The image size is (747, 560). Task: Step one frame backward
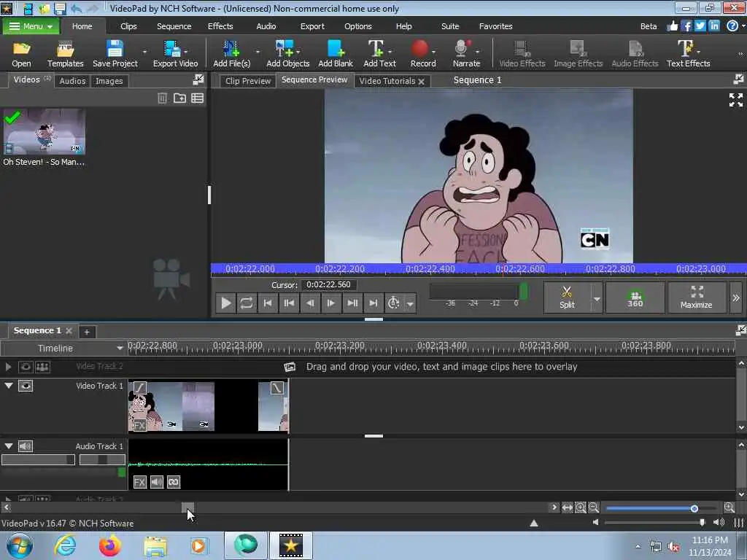[x=310, y=303]
